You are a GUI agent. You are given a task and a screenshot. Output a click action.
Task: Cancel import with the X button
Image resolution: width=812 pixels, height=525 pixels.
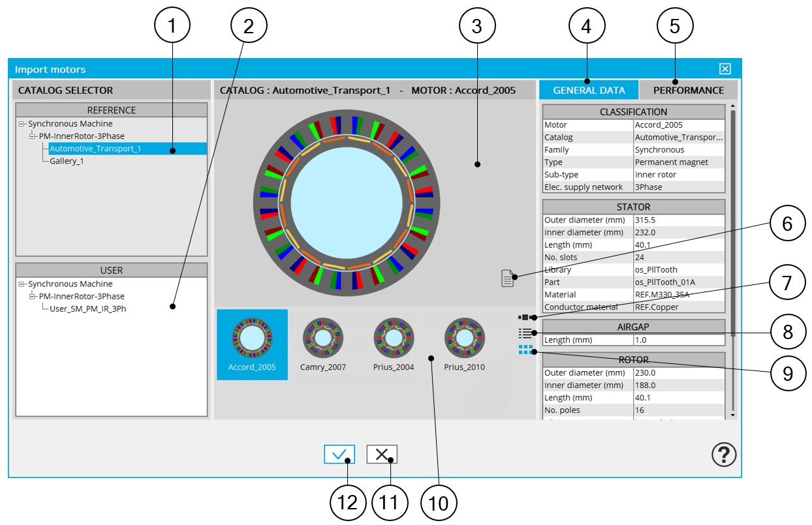(x=382, y=455)
